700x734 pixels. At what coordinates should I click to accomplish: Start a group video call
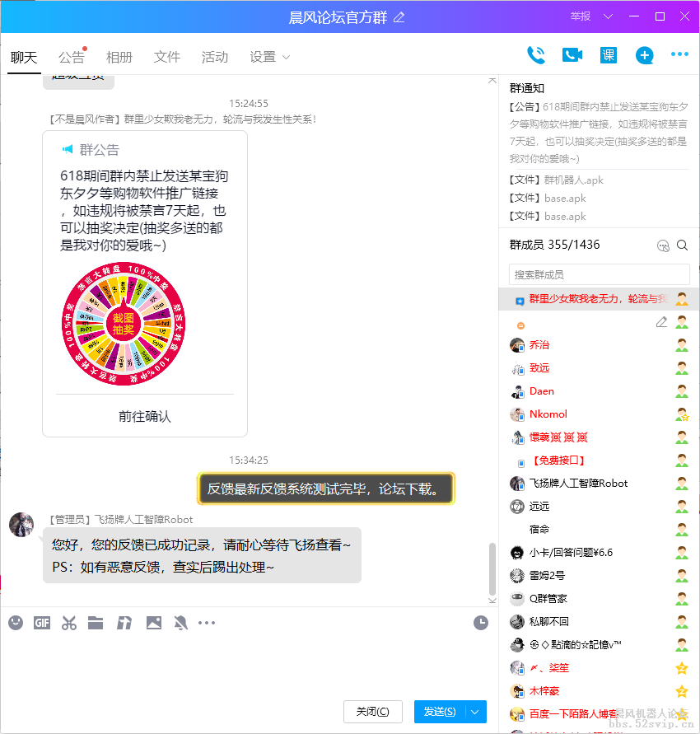click(572, 54)
